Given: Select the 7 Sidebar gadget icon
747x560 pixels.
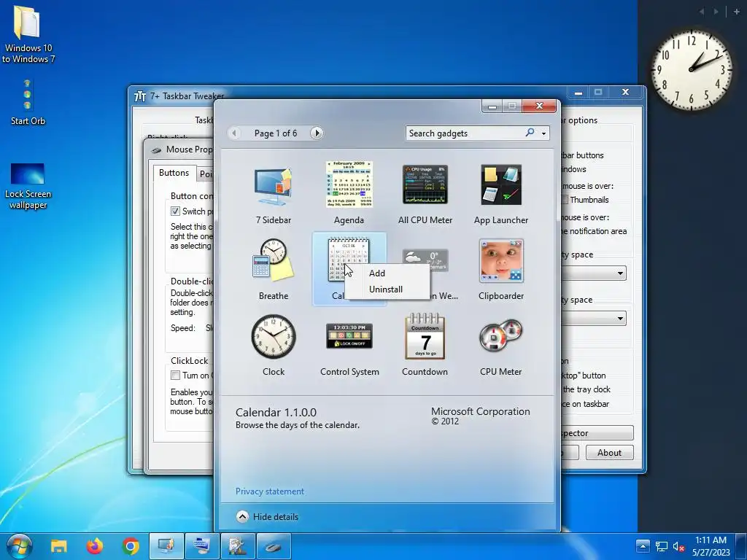Looking at the screenshot, I should (x=273, y=186).
